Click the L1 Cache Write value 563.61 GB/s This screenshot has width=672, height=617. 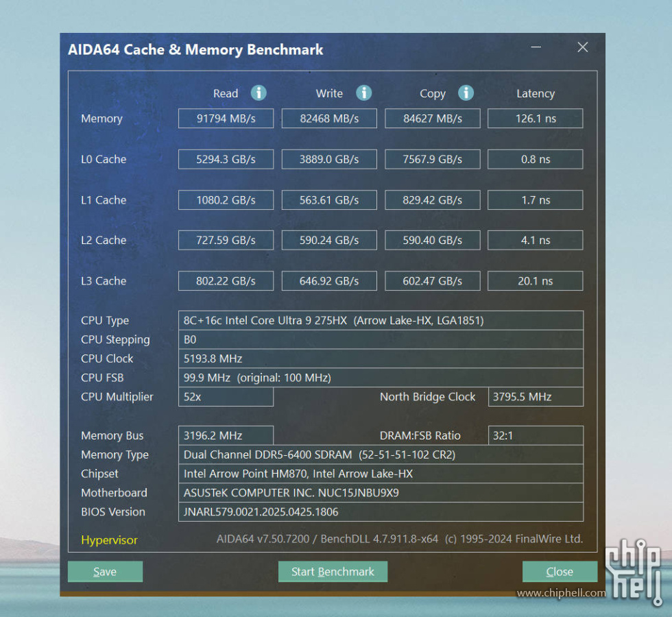329,200
